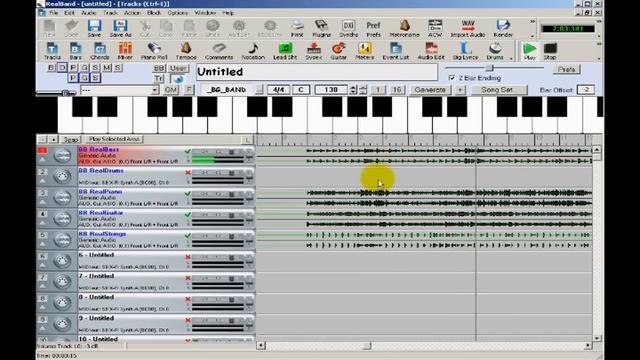This screenshot has height=360, width=640.
Task: Toggle the green check on BB RealStrings track
Action: pos(188,236)
